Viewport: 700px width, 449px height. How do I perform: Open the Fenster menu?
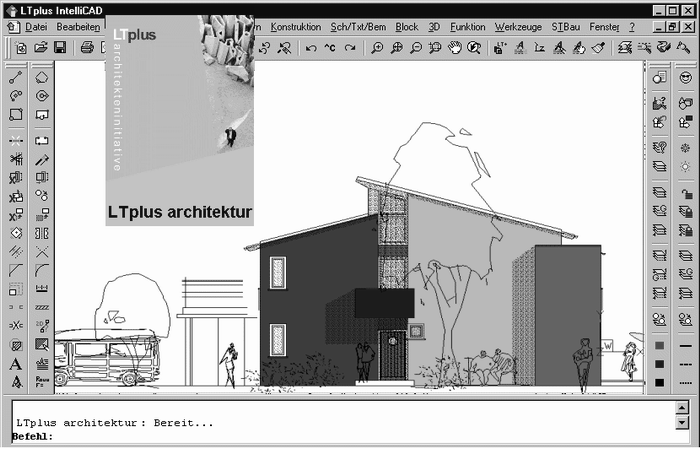pyautogui.click(x=604, y=27)
